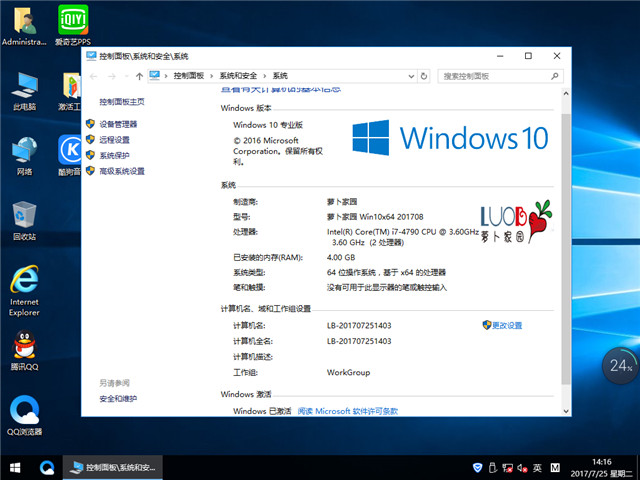Image resolution: width=640 pixels, height=480 pixels.
Task: Open the 此电脑 desktop icon
Action: (24, 91)
